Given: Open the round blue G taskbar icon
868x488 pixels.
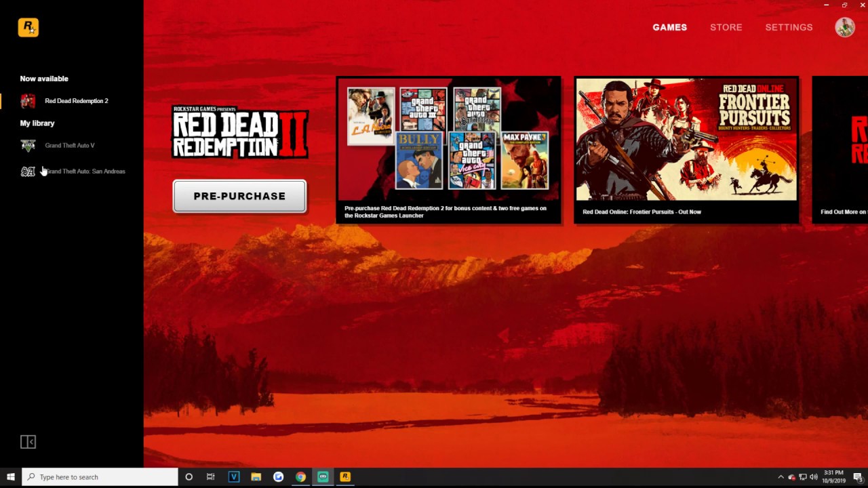Looking at the screenshot, I should pos(278,477).
